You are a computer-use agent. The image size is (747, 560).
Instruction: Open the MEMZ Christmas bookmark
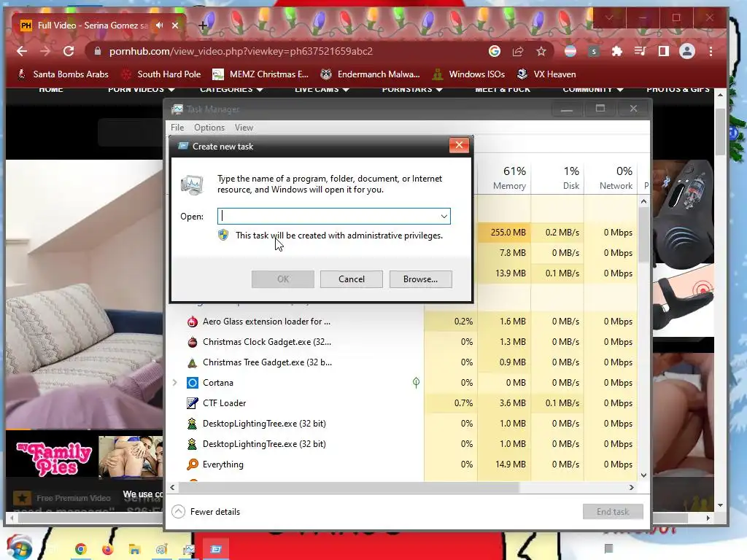260,74
